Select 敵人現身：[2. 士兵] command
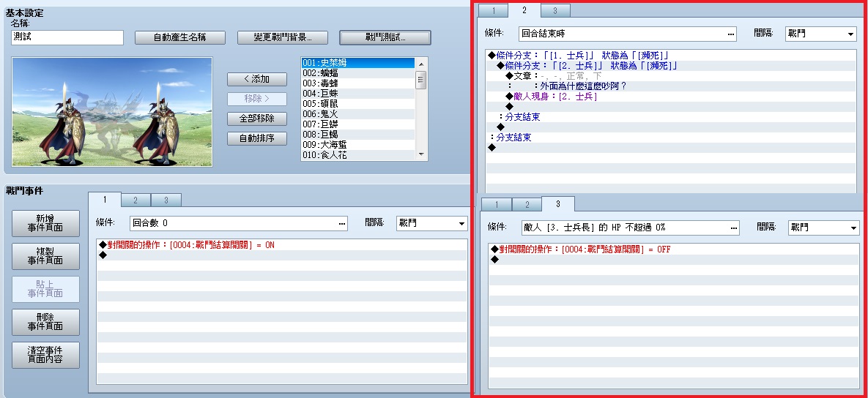Image resolution: width=868 pixels, height=398 pixels. point(670,96)
